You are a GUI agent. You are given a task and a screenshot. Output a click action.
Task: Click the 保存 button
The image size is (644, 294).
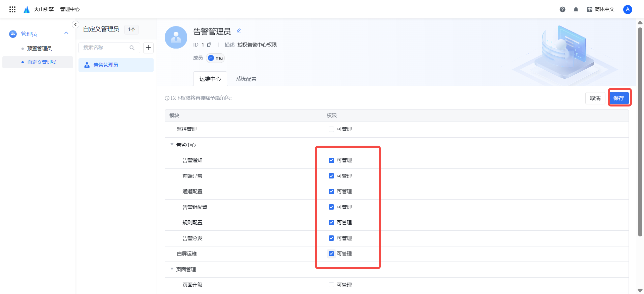point(619,98)
